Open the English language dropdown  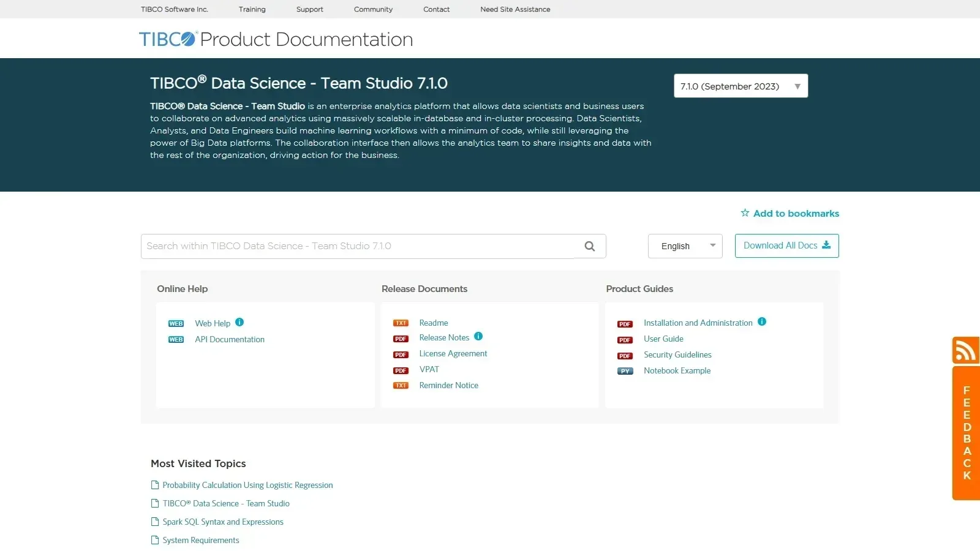point(685,246)
